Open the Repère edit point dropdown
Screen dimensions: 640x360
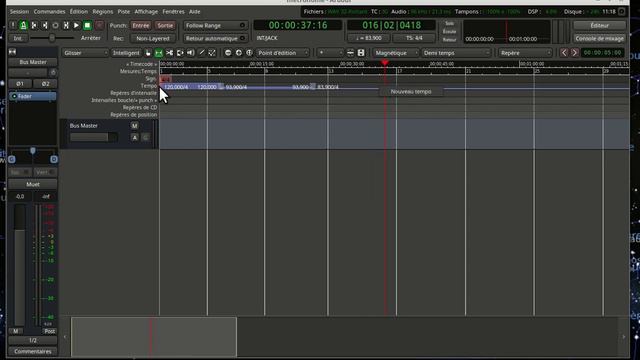(x=525, y=53)
